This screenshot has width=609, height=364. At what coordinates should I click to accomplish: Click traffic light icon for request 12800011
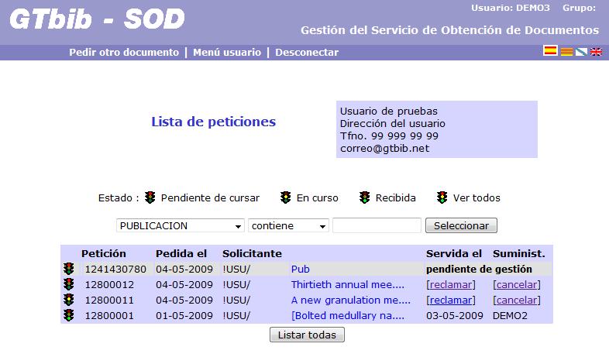(69, 300)
